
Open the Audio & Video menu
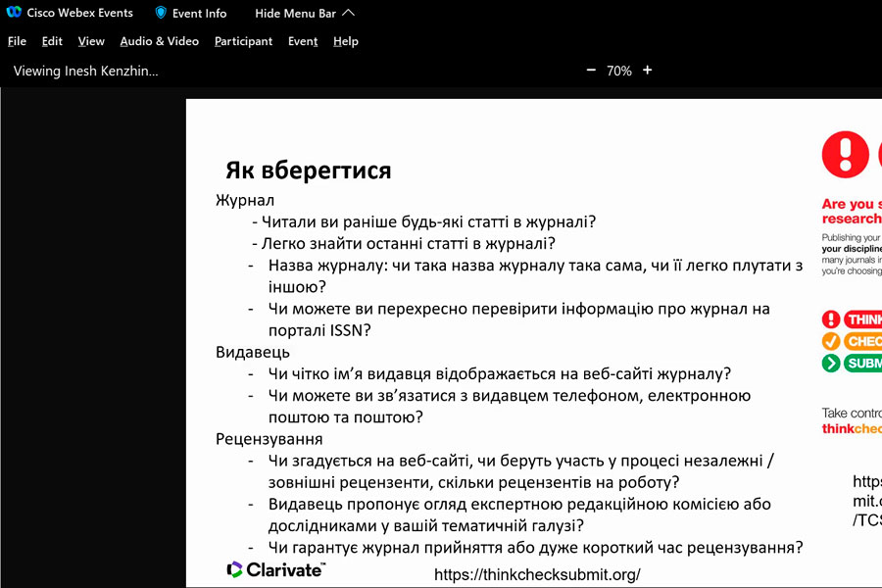click(x=159, y=41)
